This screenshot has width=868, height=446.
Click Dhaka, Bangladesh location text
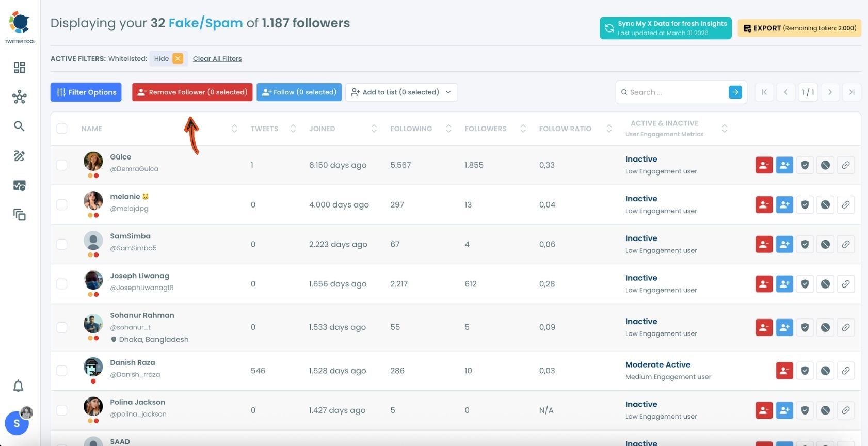[154, 339]
